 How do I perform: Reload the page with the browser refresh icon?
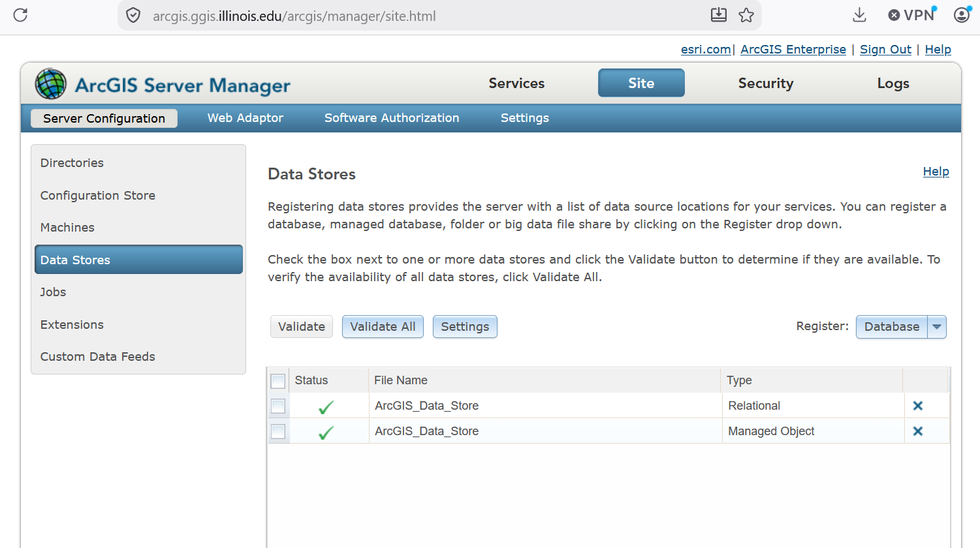click(x=20, y=15)
